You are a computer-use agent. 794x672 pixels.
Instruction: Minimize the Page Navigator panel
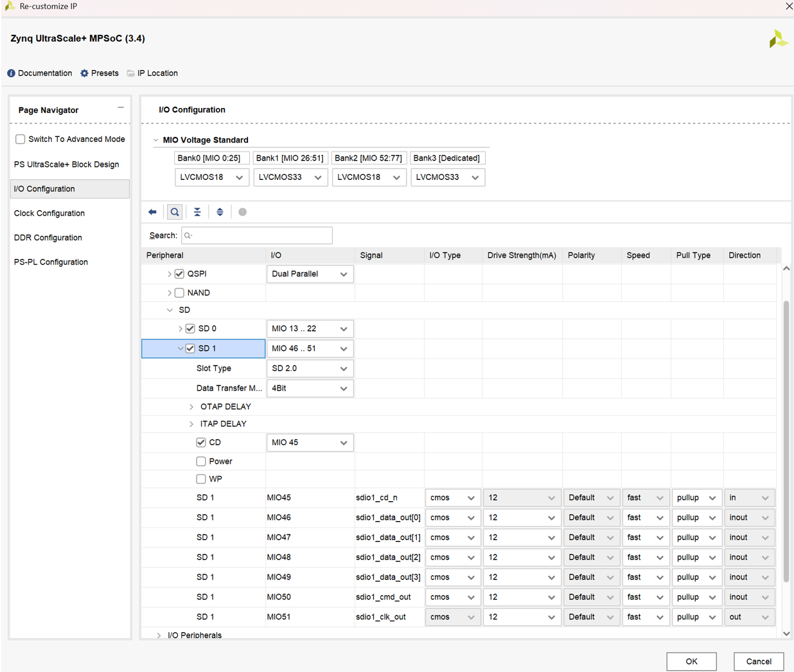click(121, 108)
